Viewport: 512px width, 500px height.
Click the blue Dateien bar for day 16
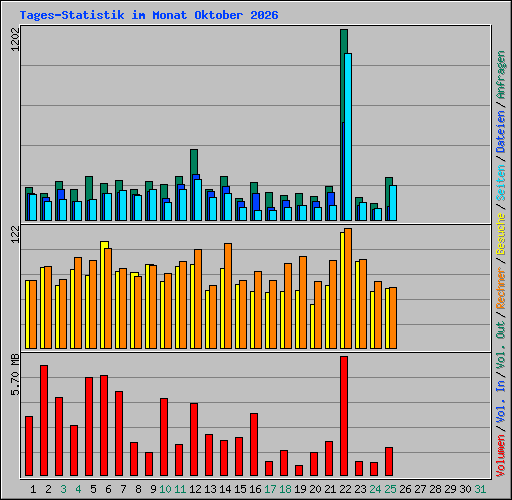click(x=256, y=201)
